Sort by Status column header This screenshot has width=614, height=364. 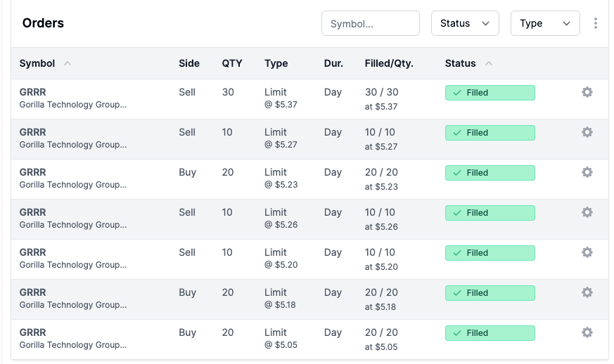pos(461,63)
